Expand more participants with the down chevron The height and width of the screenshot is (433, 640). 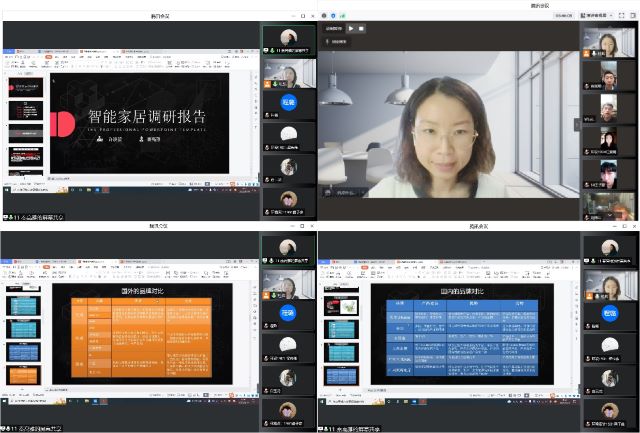(x=610, y=215)
